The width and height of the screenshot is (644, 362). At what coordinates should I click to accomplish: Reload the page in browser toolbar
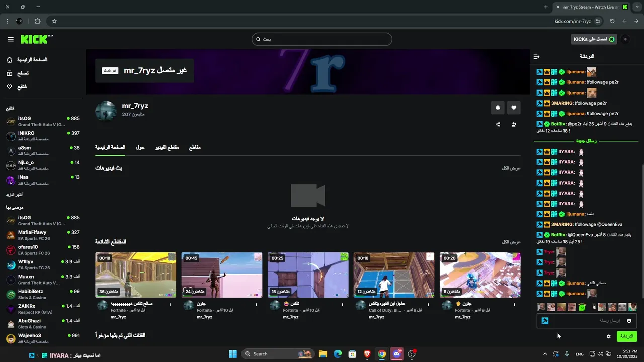coord(612,21)
